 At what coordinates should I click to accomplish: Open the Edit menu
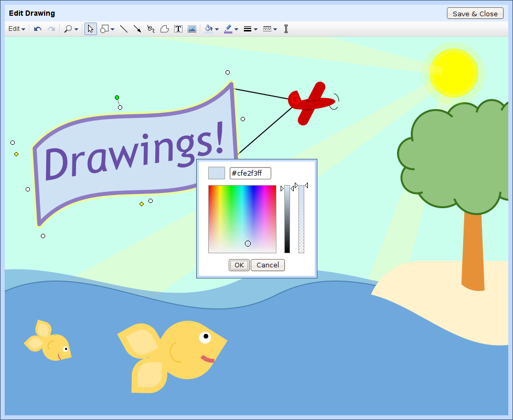17,29
